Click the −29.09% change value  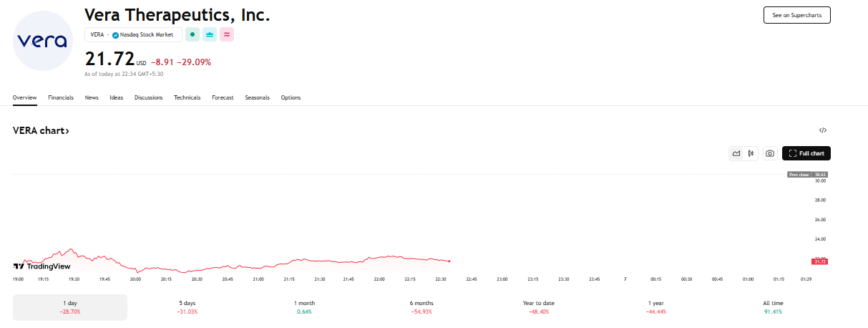pyautogui.click(x=194, y=62)
